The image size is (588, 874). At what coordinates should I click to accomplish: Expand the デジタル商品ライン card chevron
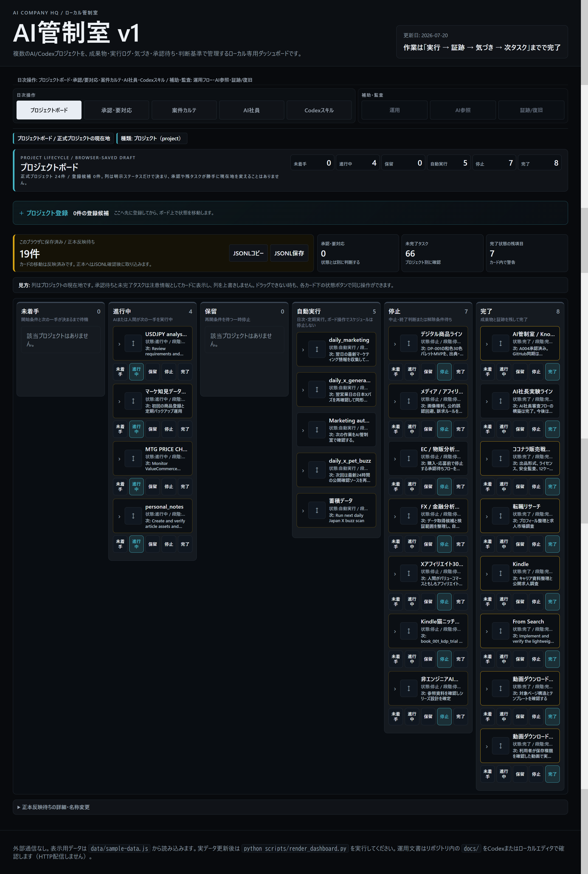(395, 344)
